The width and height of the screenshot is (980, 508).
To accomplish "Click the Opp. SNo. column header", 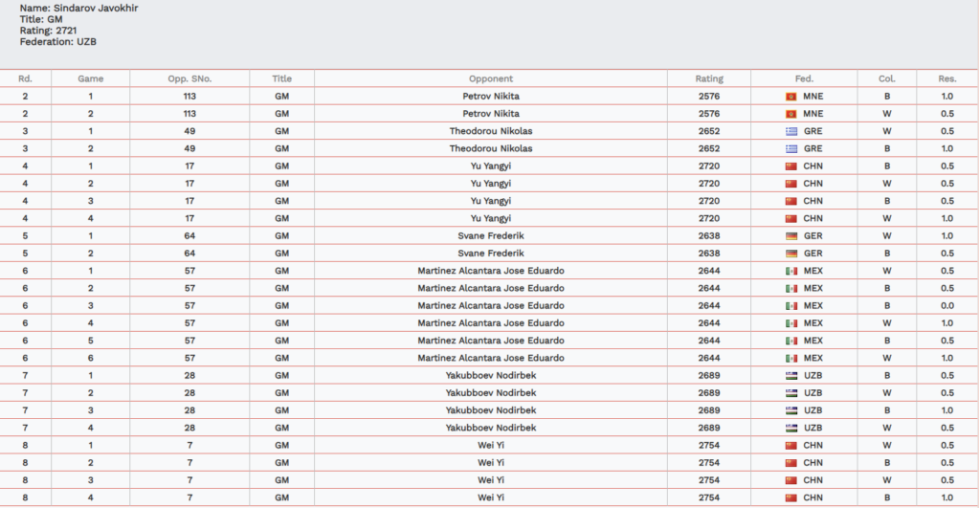I will pyautogui.click(x=189, y=78).
